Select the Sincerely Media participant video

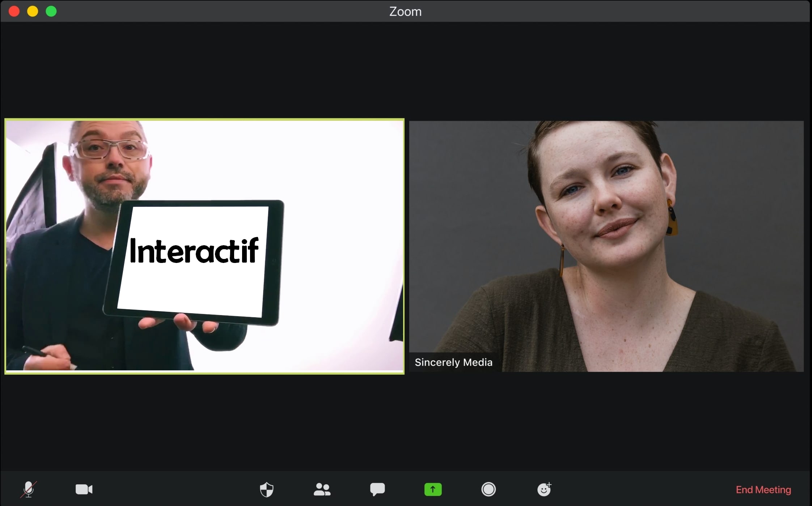606,246
